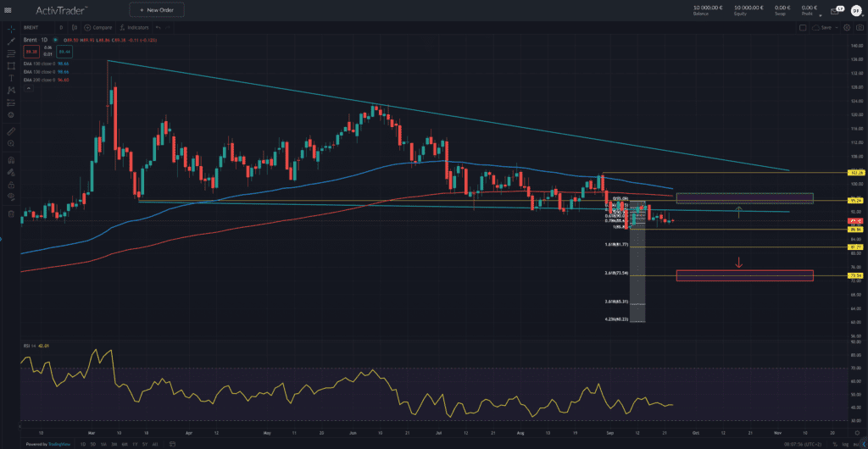The image size is (868, 449).
Task: Toggle magnet mode in the drawing toolbar
Action: tap(10, 160)
